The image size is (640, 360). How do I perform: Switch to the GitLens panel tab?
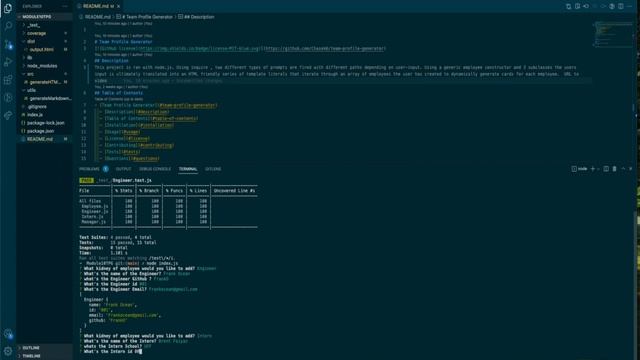pyautogui.click(x=213, y=169)
